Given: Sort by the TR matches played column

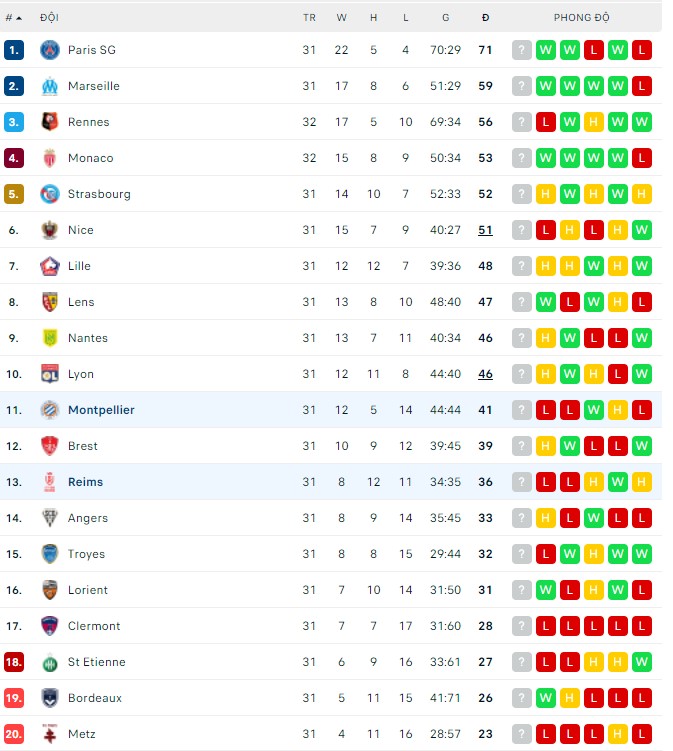Looking at the screenshot, I should (x=309, y=18).
